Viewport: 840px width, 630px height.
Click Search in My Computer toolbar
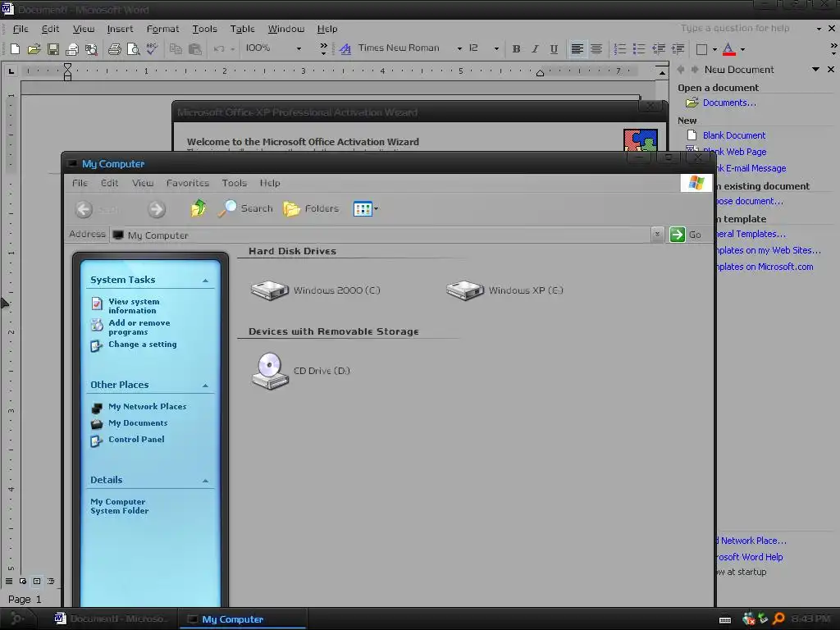click(x=245, y=208)
